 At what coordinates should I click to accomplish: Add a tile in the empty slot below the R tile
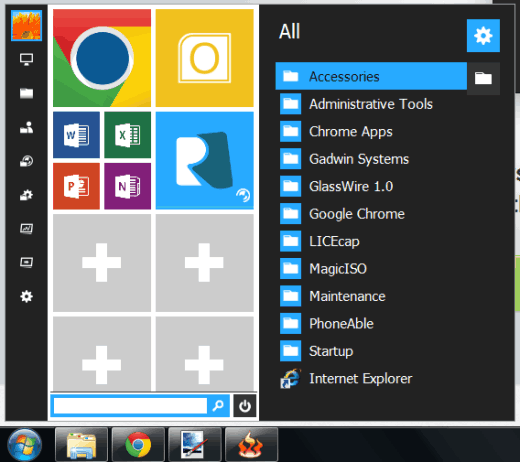(205, 263)
